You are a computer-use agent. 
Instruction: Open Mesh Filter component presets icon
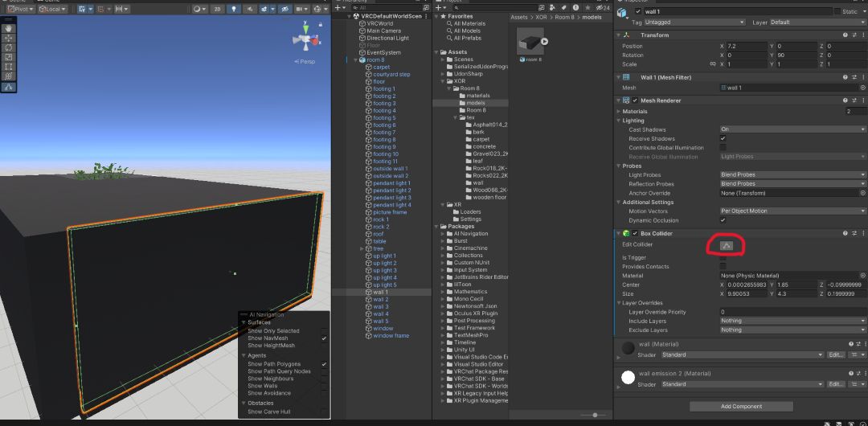coord(854,77)
